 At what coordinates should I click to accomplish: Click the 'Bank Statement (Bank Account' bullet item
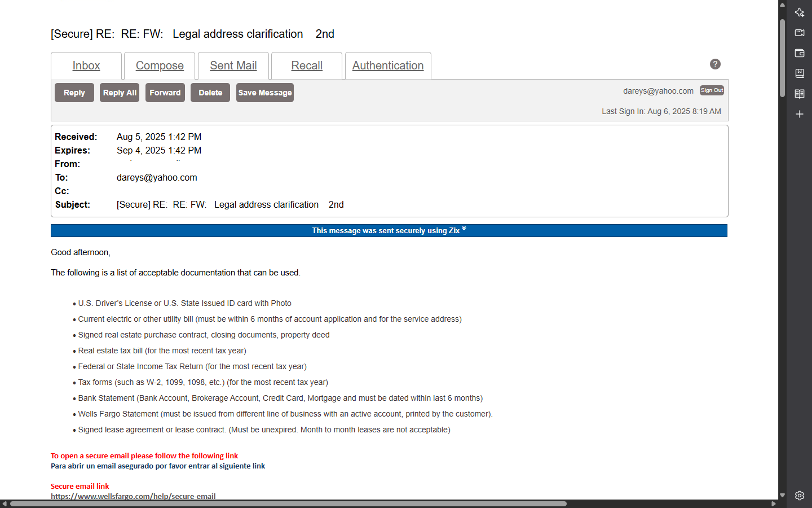click(x=280, y=398)
